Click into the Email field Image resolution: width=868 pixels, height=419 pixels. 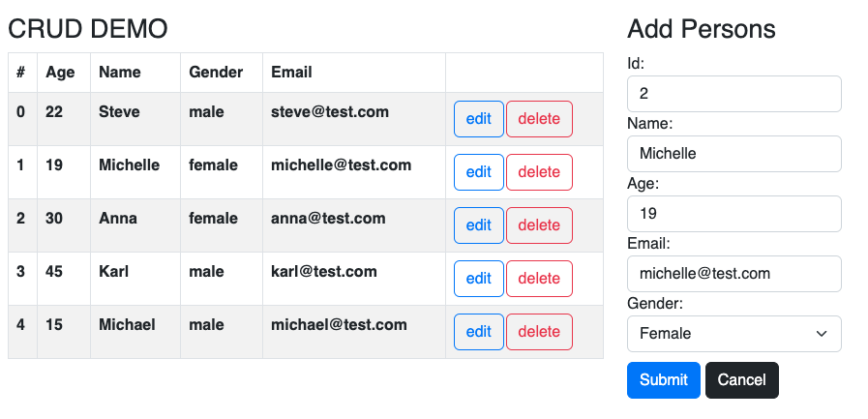pyautogui.click(x=733, y=274)
